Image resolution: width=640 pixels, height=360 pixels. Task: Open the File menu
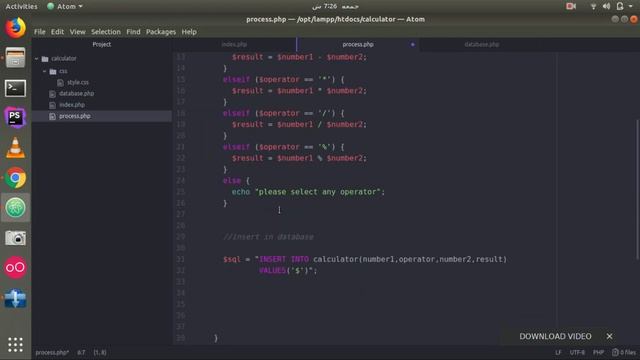[40, 31]
